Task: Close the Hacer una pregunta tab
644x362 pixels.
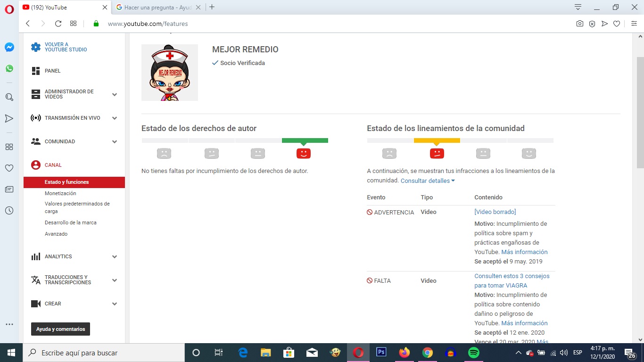Action: [x=198, y=7]
